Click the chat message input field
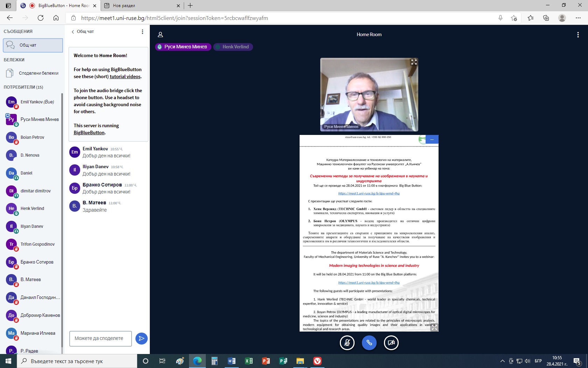The height and width of the screenshot is (368, 588). pos(100,339)
